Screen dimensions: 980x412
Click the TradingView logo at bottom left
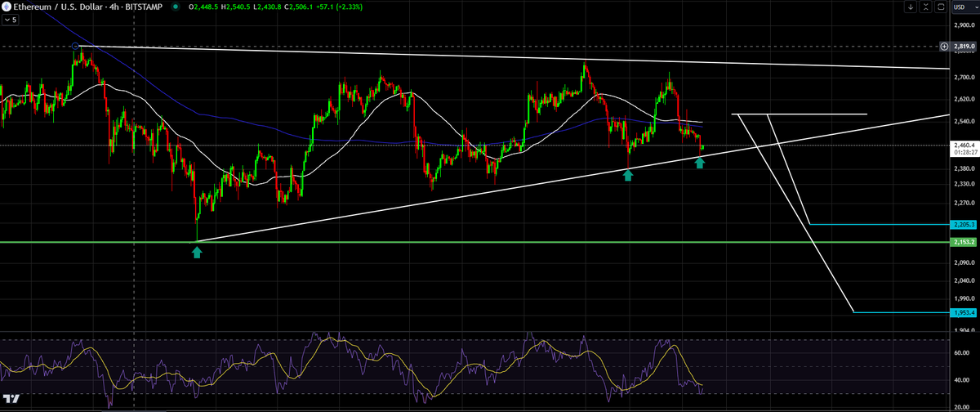11,401
